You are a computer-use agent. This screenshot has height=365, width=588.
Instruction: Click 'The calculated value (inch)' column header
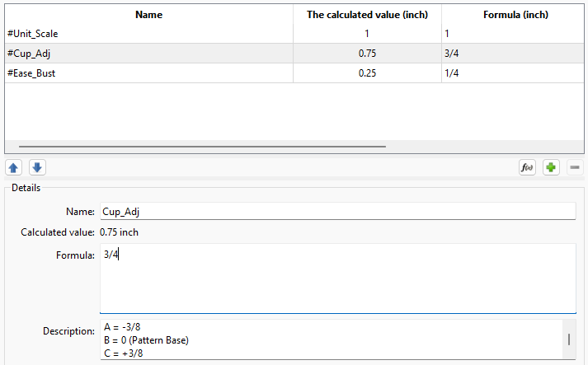point(367,15)
